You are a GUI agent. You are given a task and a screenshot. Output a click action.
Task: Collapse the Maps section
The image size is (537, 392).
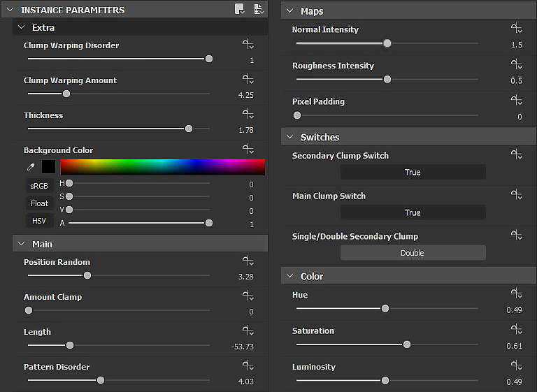pos(290,11)
